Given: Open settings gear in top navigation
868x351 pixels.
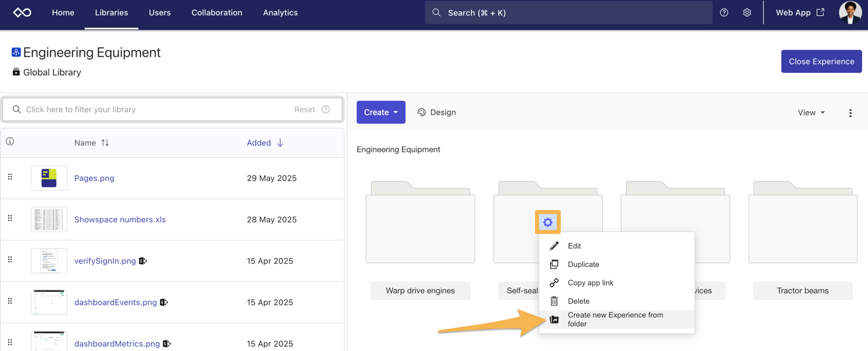Looking at the screenshot, I should (x=747, y=12).
